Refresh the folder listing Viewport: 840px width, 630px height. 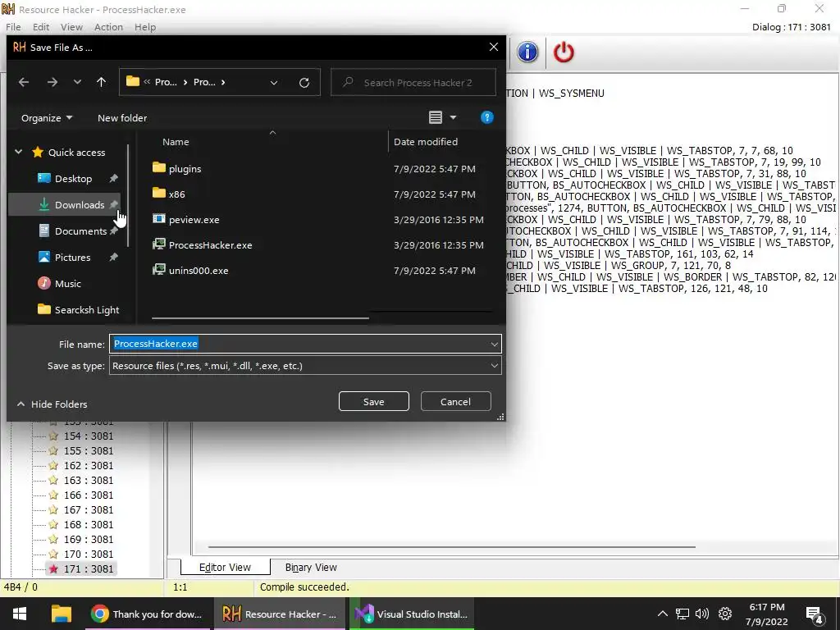pos(304,83)
